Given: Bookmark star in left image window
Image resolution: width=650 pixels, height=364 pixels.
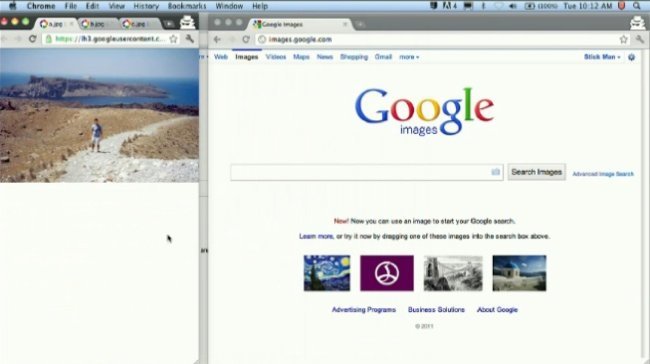Looking at the screenshot, I should pos(173,39).
